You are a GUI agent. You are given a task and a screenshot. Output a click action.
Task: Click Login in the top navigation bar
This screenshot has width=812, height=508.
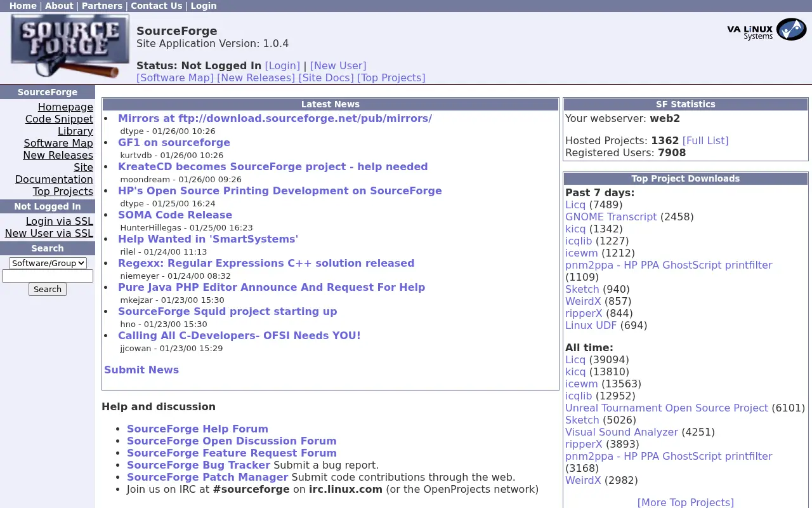[x=204, y=6]
